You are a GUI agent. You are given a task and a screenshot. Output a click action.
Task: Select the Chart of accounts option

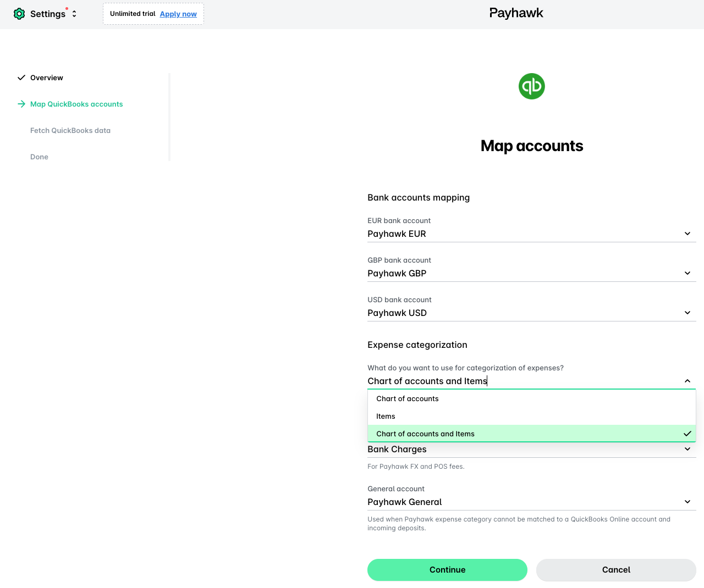pos(531,398)
